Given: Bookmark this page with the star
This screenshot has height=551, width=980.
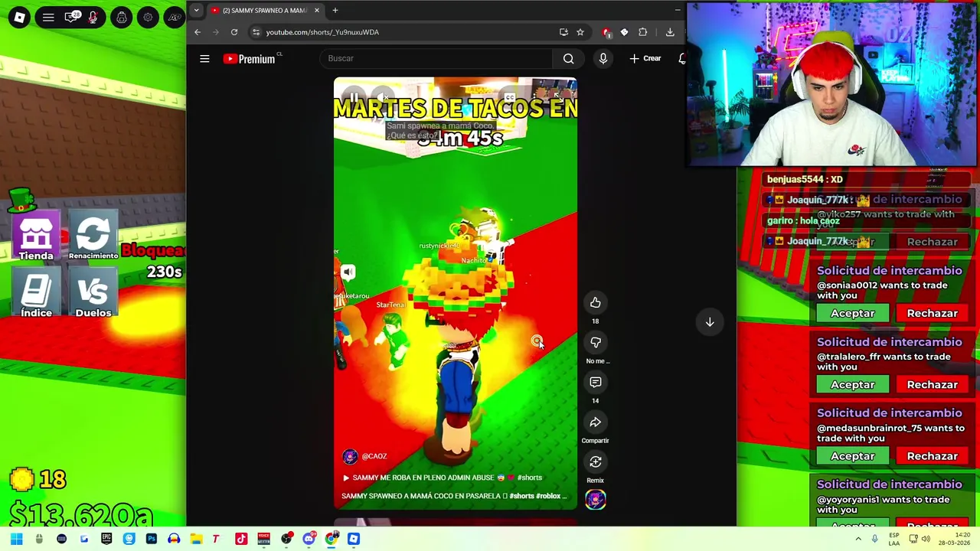Looking at the screenshot, I should tap(580, 32).
